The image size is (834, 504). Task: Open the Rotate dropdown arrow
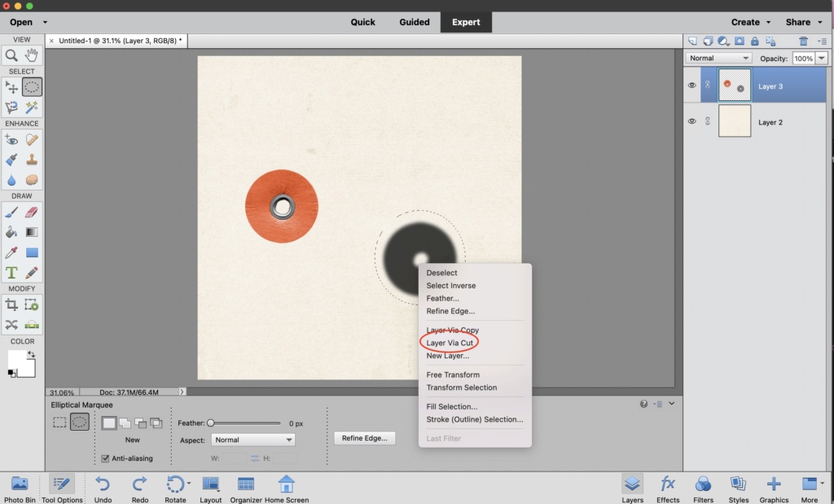(189, 484)
